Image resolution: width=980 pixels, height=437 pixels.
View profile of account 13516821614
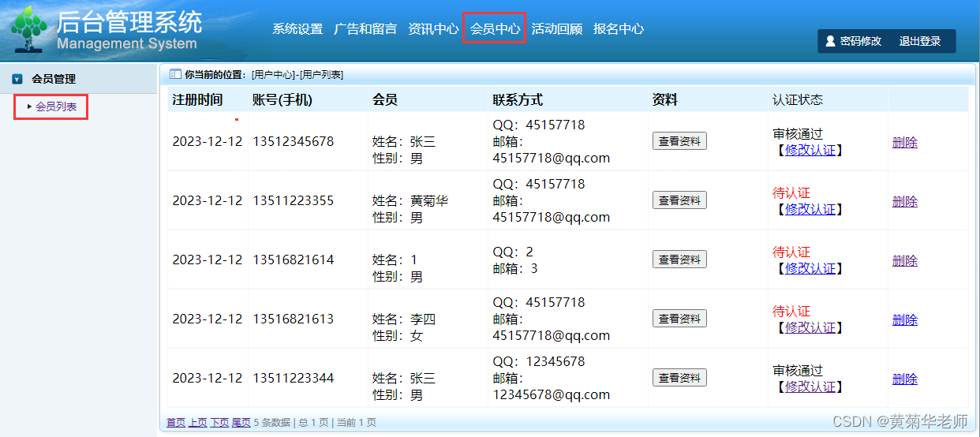coord(679,260)
